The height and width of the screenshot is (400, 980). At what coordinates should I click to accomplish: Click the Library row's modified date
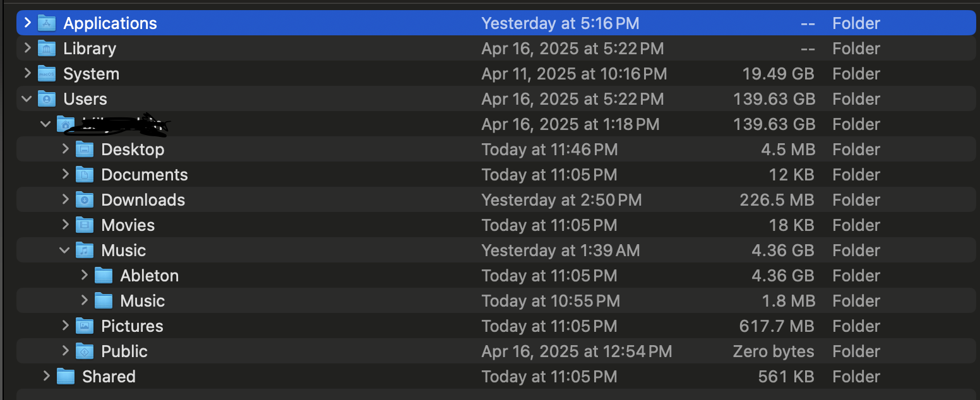572,49
